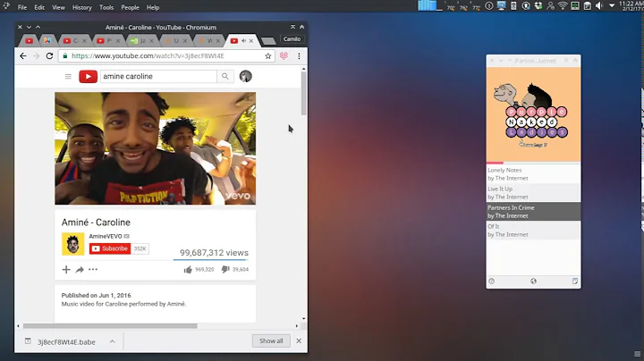The height and width of the screenshot is (361, 644).
Task: Go to YouTube home via logo
Action: coord(88,77)
